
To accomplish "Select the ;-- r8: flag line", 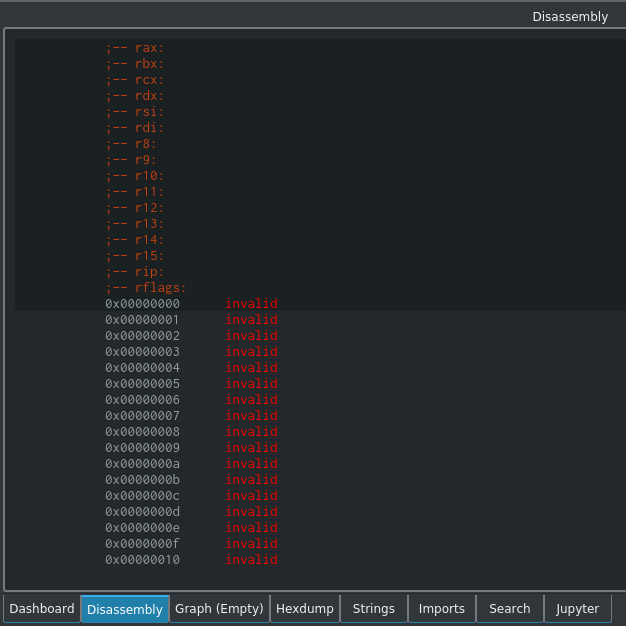I will tap(131, 144).
